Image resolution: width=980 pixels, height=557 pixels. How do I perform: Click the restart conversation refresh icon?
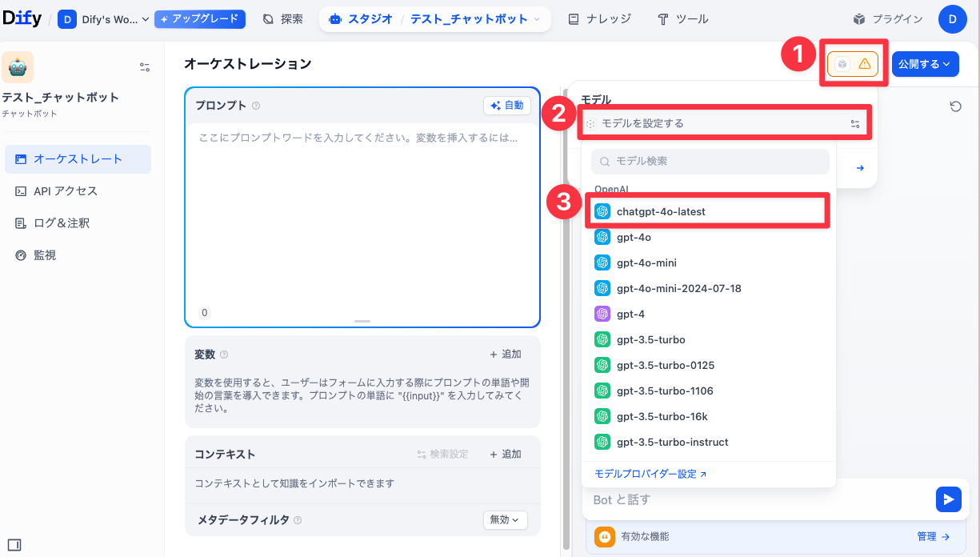(955, 106)
